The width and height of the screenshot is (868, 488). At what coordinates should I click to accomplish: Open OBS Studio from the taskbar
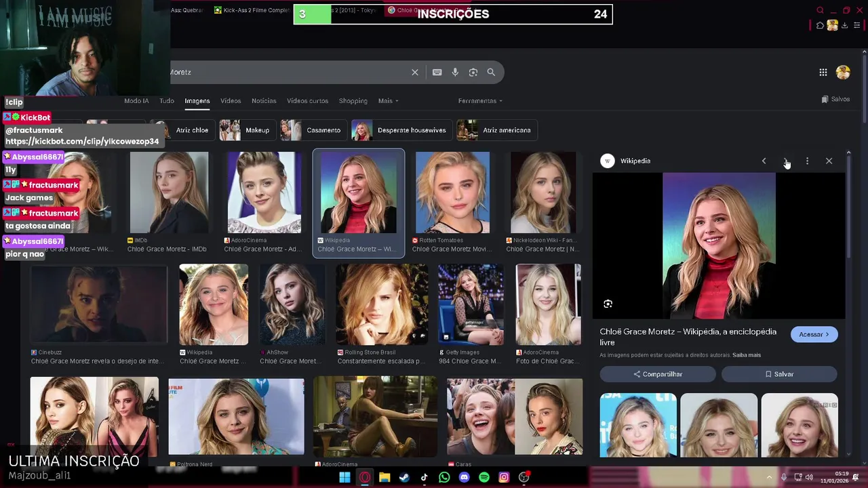point(524,477)
